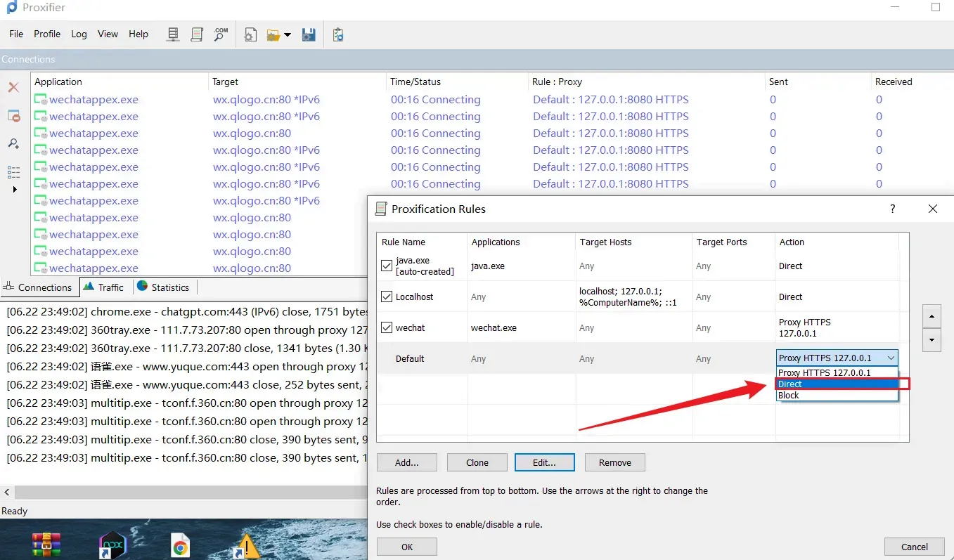This screenshot has height=560, width=954.
Task: Click the clipboard checklist toolbar icon
Action: coord(338,34)
